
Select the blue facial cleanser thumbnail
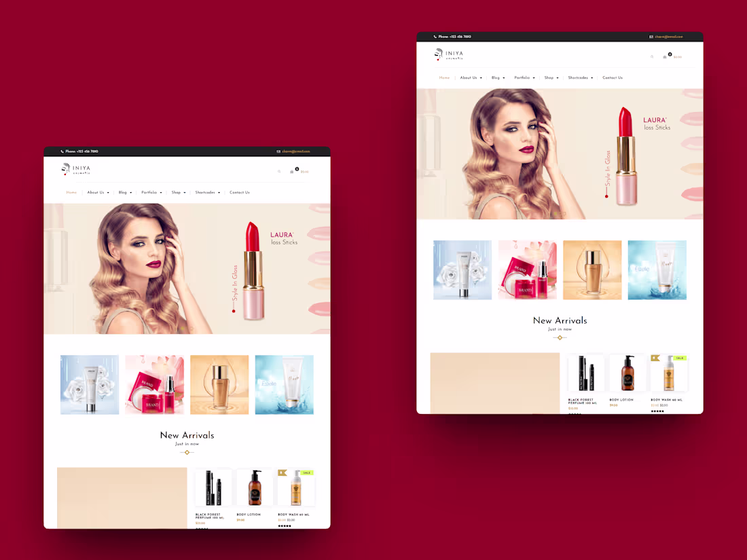click(x=657, y=269)
